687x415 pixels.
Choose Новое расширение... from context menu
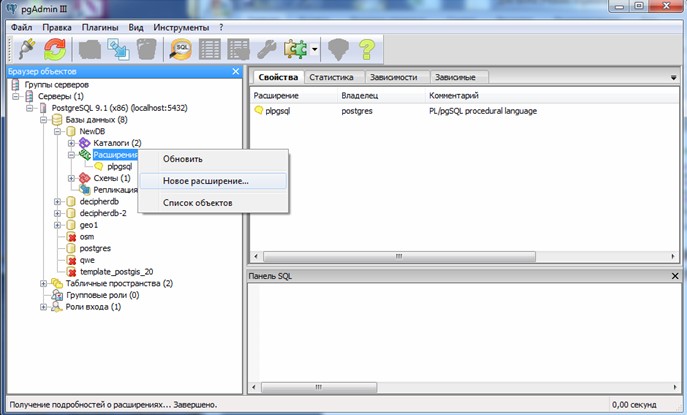[206, 181]
